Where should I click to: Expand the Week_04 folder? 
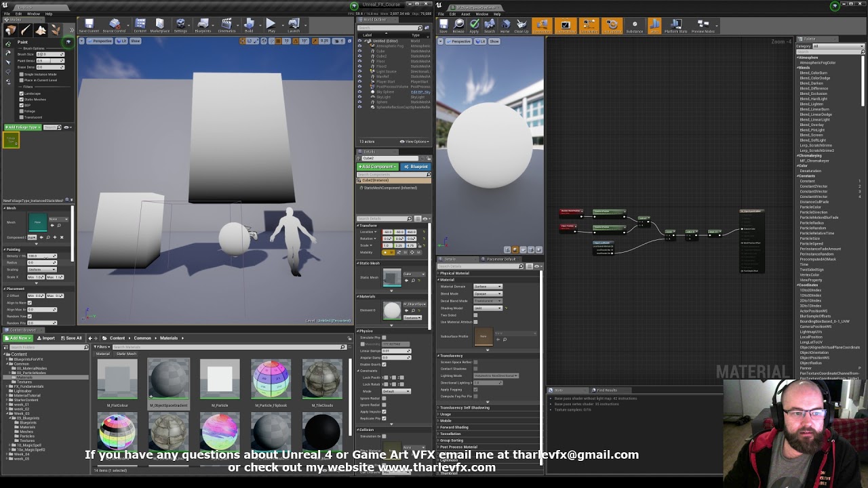(x=7, y=454)
